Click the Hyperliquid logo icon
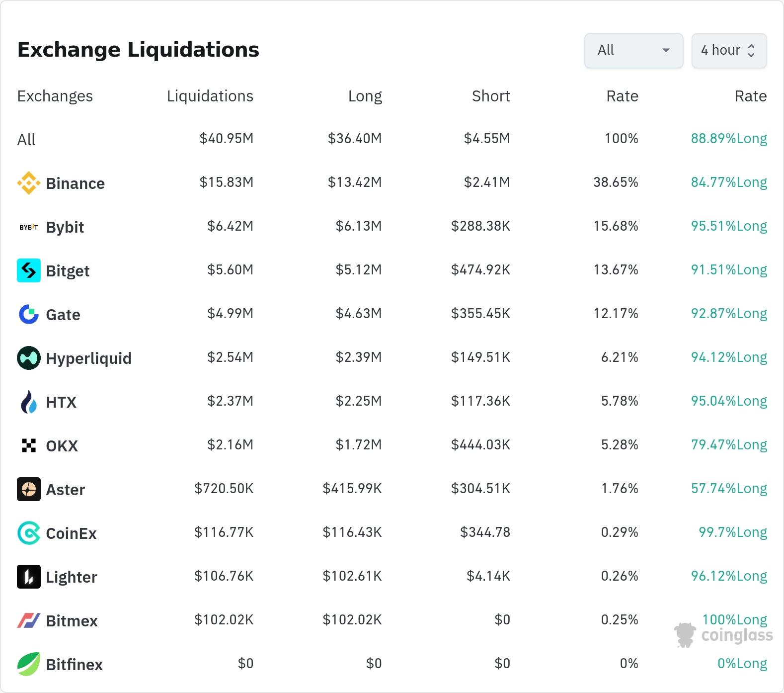Image resolution: width=784 pixels, height=693 pixels. point(29,358)
